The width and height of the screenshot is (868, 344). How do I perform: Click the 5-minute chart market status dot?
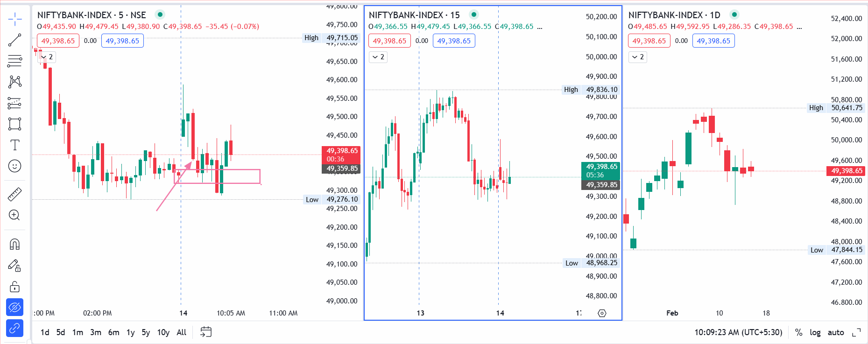coord(160,14)
